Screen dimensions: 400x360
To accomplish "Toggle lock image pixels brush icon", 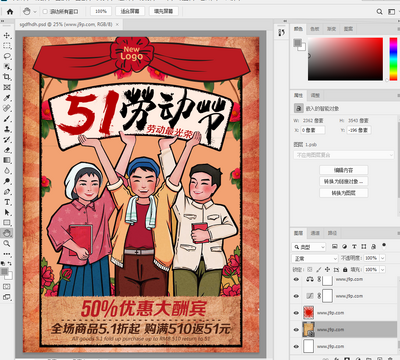I will [319, 269].
